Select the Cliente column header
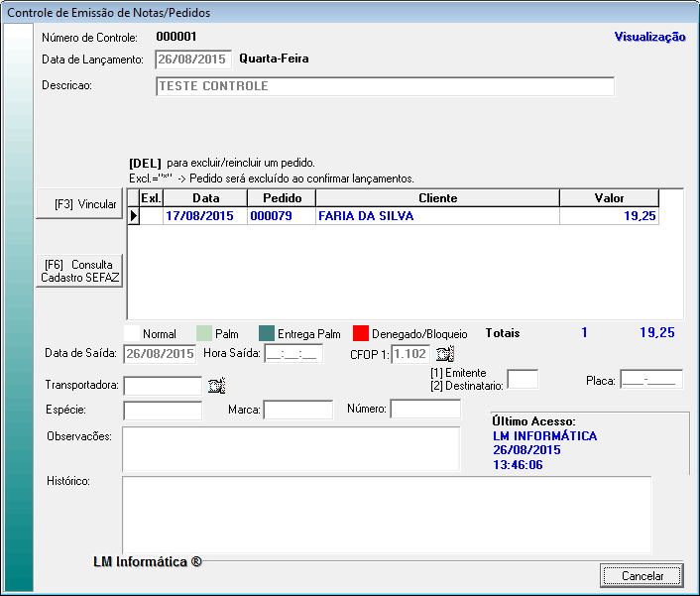Image resolution: width=700 pixels, height=596 pixels. [x=437, y=198]
